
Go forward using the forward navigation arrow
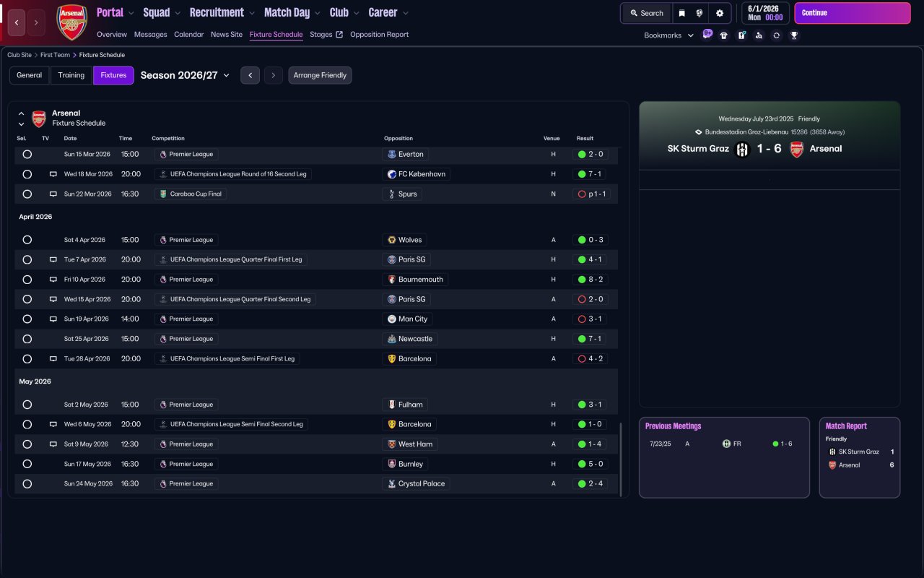click(36, 23)
